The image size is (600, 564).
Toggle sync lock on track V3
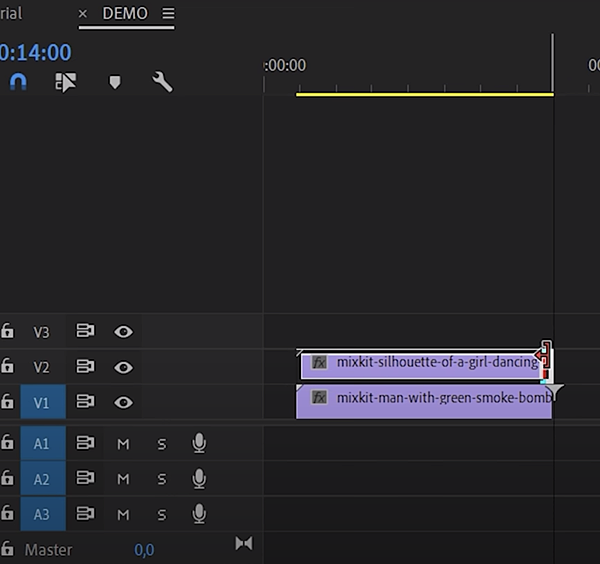[x=86, y=332]
